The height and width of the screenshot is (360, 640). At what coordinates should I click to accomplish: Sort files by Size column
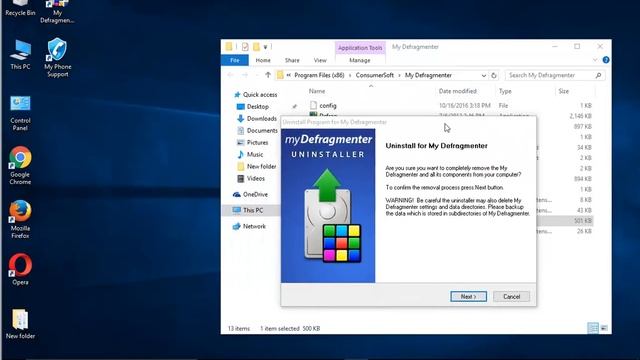click(564, 91)
